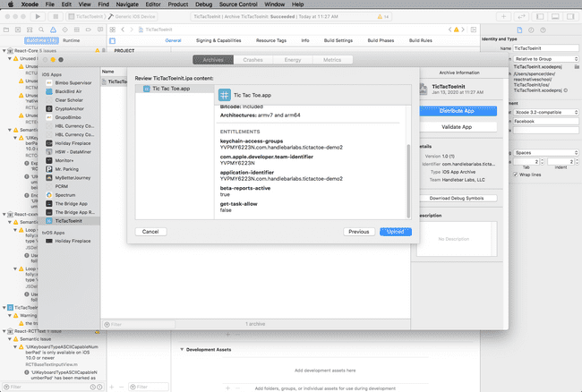Screen dimensions: 582x392
Task: Click the Cancel button
Action: (x=150, y=232)
